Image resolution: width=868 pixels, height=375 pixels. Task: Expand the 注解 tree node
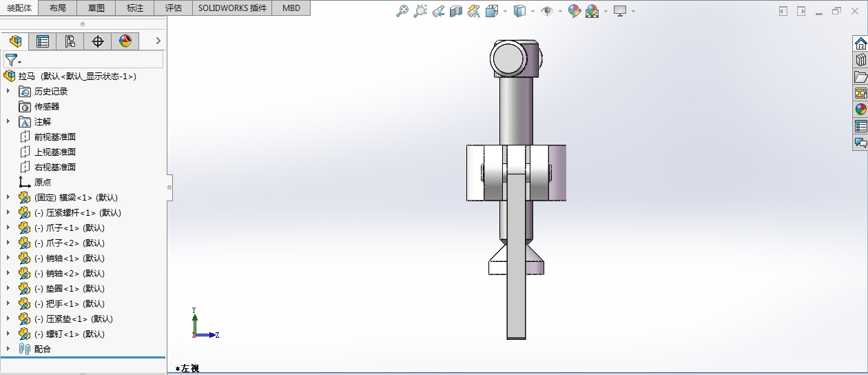(8, 122)
